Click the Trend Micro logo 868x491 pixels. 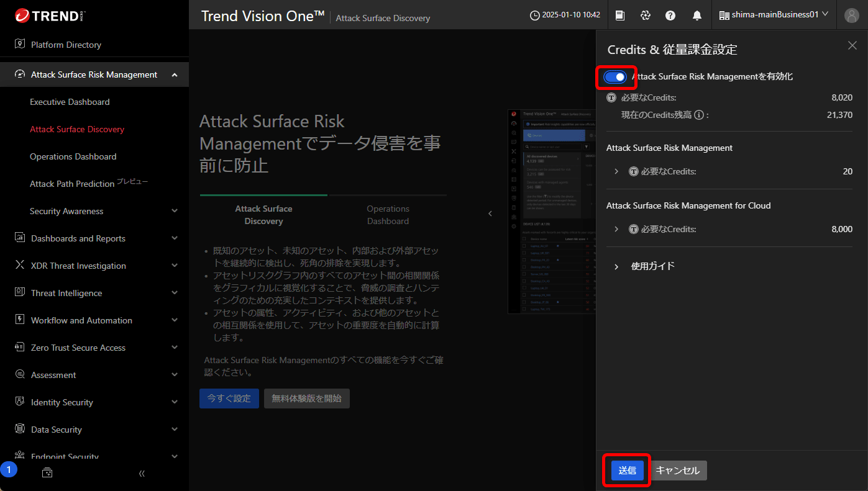(50, 15)
